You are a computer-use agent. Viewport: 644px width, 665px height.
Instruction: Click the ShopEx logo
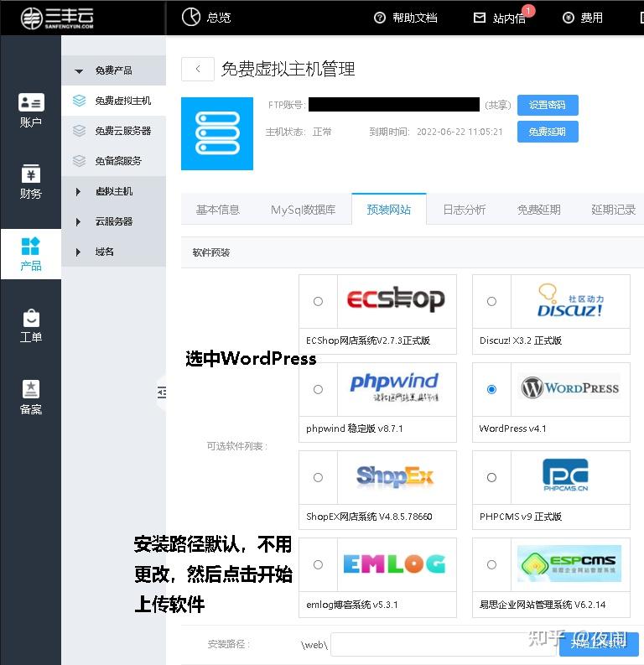[395, 476]
